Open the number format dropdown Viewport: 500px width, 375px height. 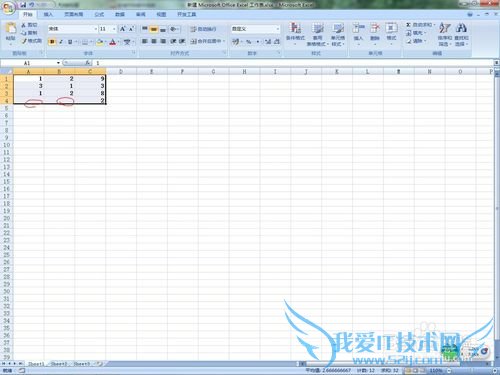pyautogui.click(x=278, y=29)
